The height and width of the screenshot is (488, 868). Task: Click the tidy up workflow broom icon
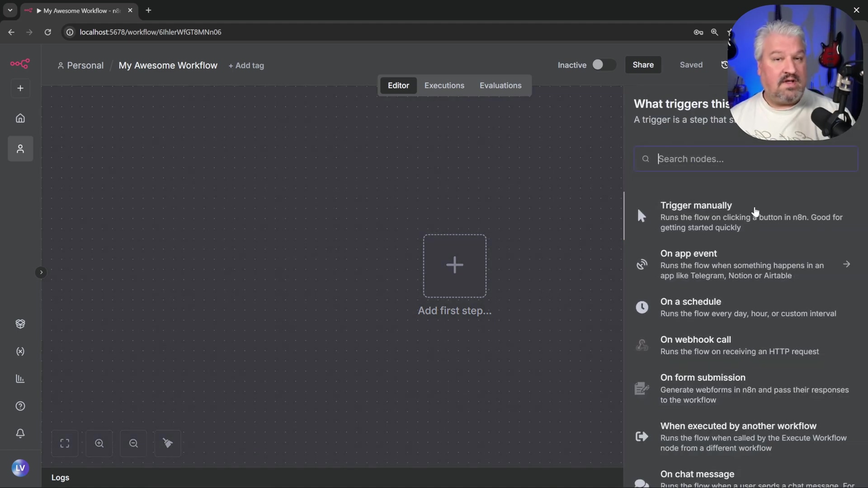coord(168,443)
